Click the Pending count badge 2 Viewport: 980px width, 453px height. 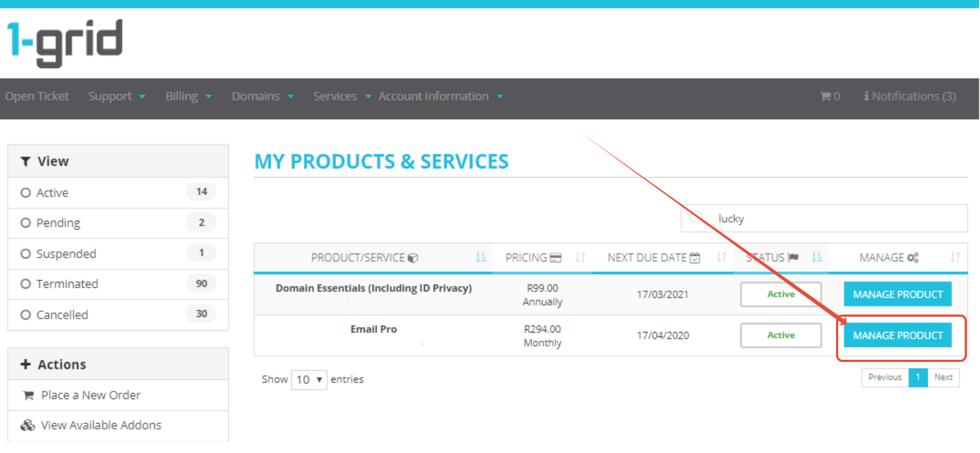[201, 222]
